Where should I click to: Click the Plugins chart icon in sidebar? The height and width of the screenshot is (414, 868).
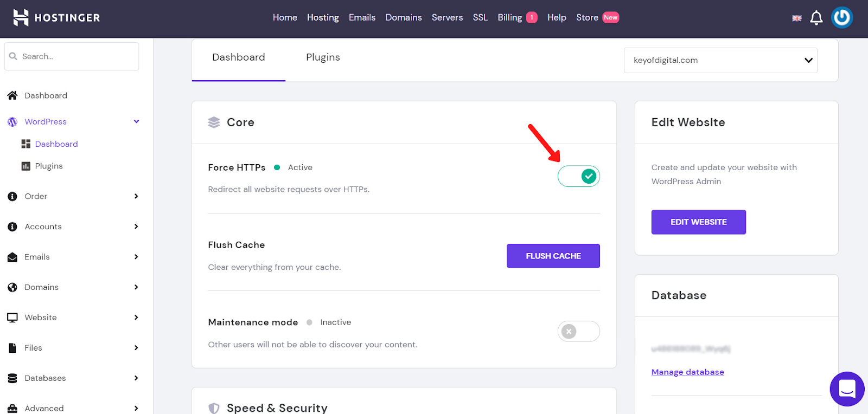tap(25, 166)
